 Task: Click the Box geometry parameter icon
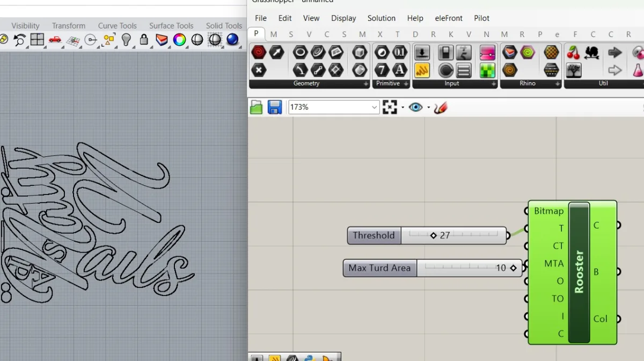(x=360, y=52)
